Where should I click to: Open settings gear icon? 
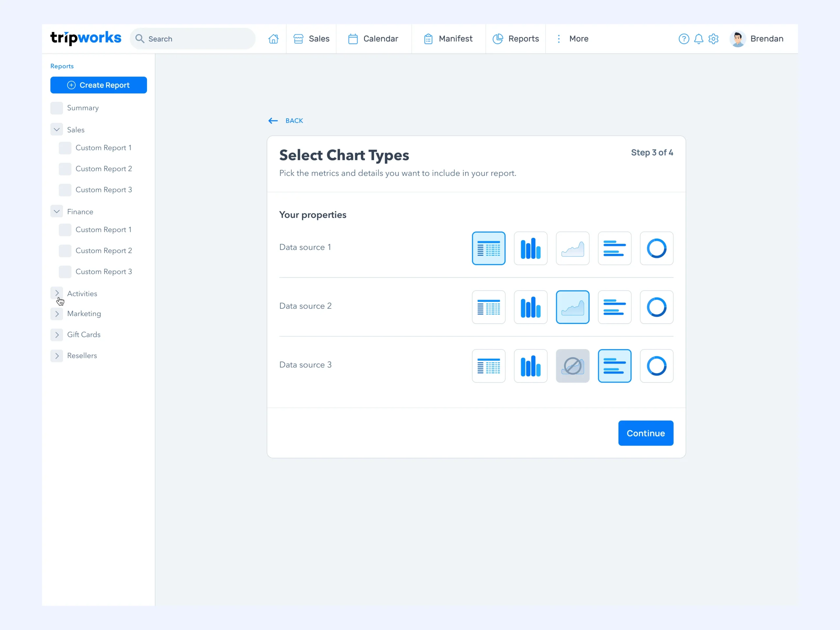pos(714,39)
